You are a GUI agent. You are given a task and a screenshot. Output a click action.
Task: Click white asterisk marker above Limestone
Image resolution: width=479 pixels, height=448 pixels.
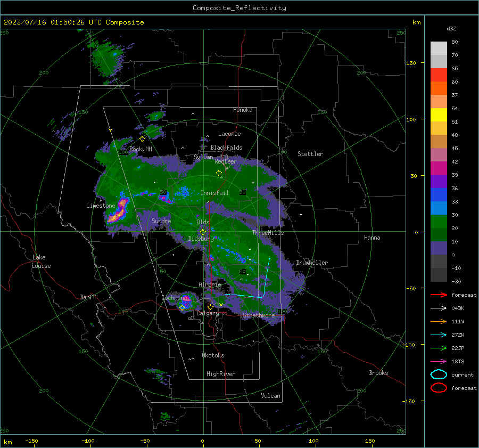coord(101,201)
